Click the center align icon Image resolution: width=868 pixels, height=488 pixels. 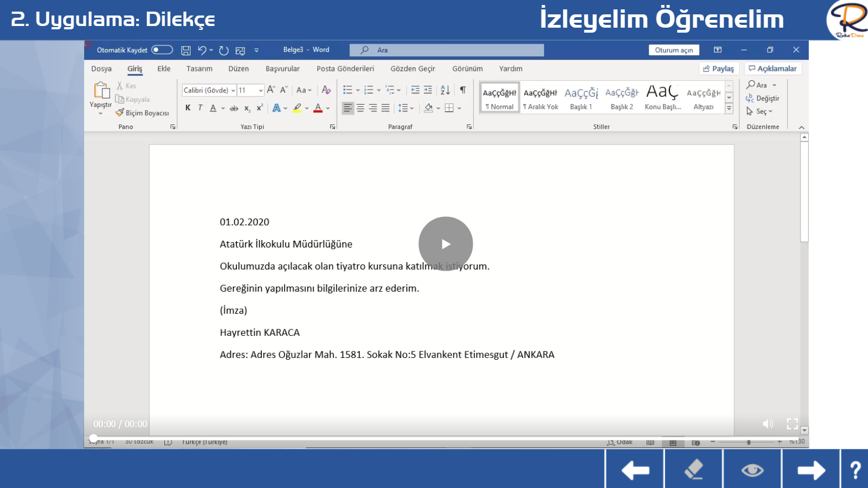[360, 108]
